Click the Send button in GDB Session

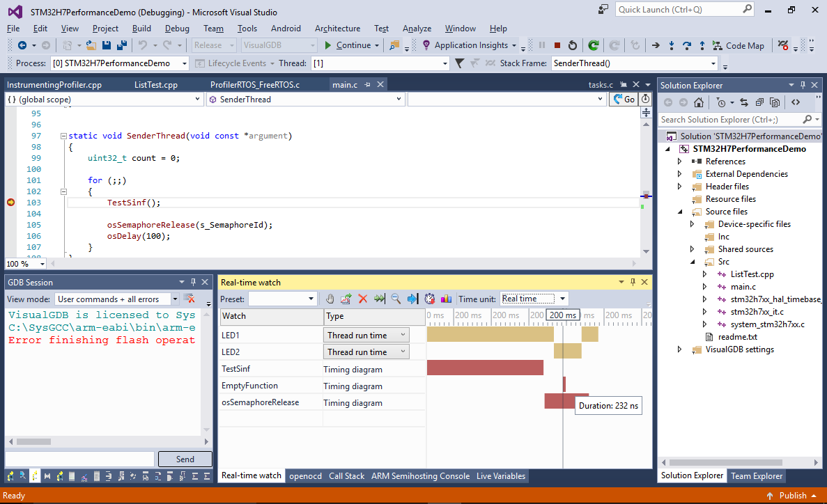185,459
